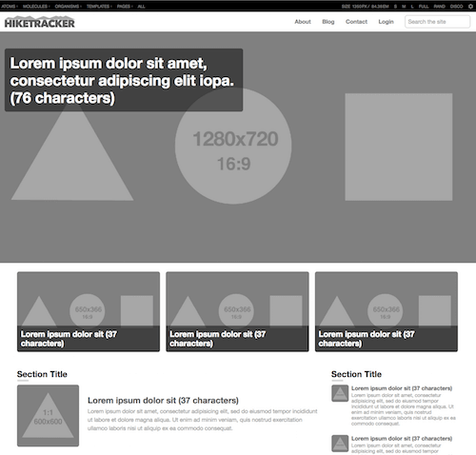
Task: Set viewport size to L
Action: (412, 7)
